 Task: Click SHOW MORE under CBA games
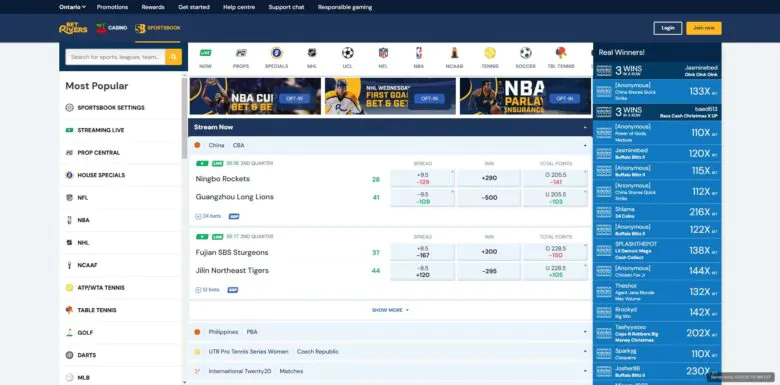point(390,310)
